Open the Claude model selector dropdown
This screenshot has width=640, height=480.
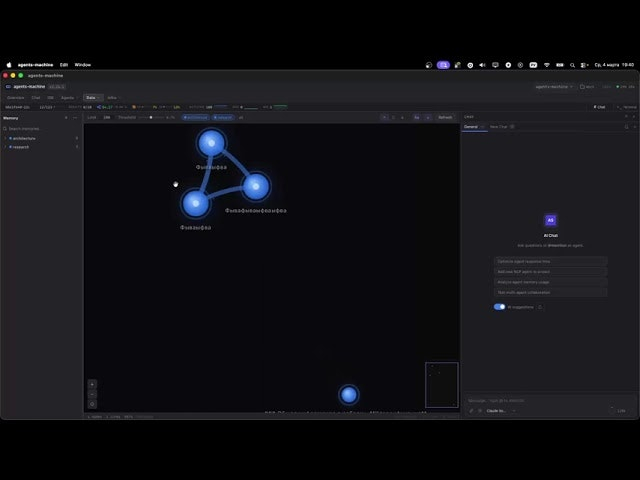[x=497, y=410]
